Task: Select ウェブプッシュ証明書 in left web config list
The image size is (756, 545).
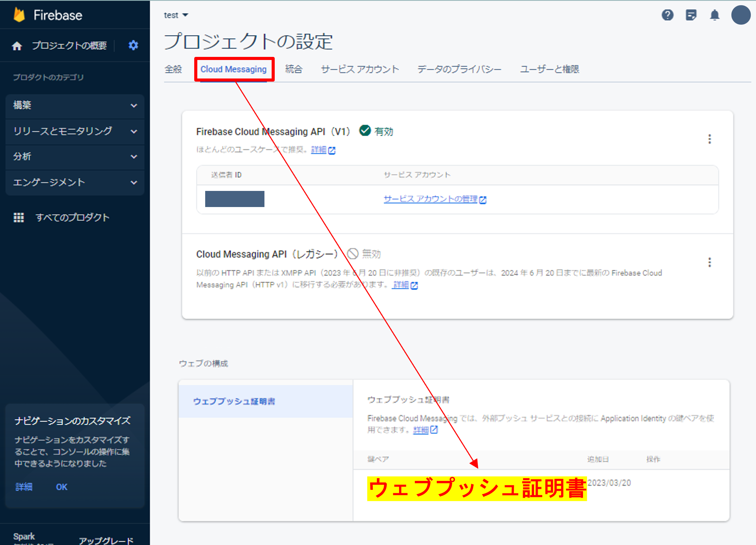Action: click(266, 401)
